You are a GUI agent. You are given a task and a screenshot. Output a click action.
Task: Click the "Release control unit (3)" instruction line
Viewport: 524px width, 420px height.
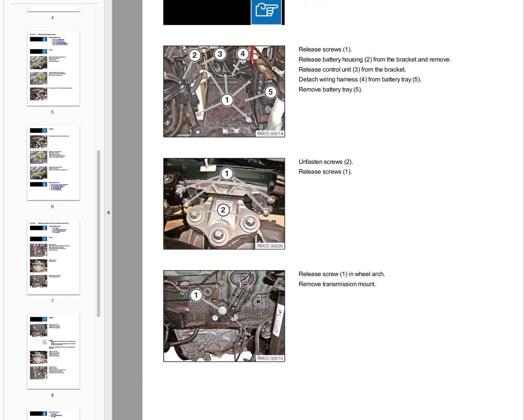pos(352,69)
